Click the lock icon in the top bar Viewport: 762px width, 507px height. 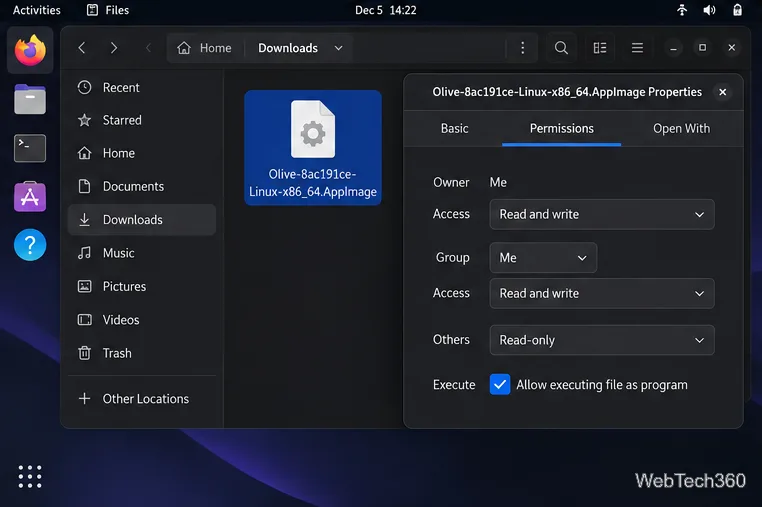click(x=737, y=10)
